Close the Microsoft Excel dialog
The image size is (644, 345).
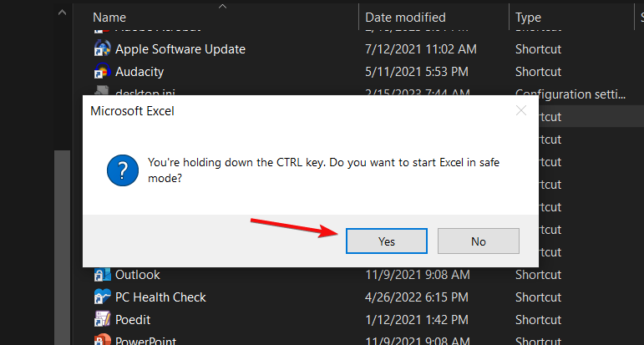coord(521,110)
